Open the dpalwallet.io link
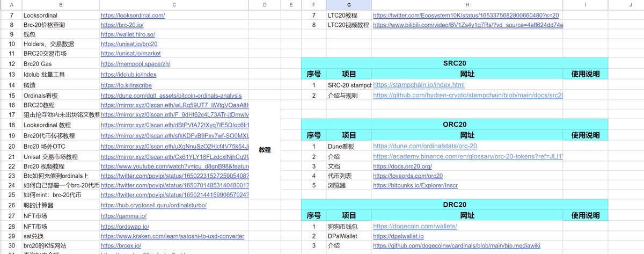644x254 pixels. (x=399, y=236)
